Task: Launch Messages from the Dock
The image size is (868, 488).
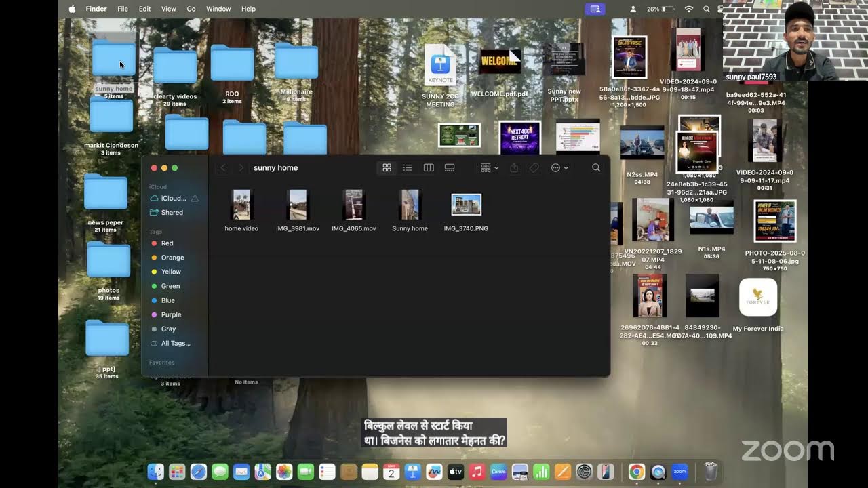Action: tap(220, 472)
